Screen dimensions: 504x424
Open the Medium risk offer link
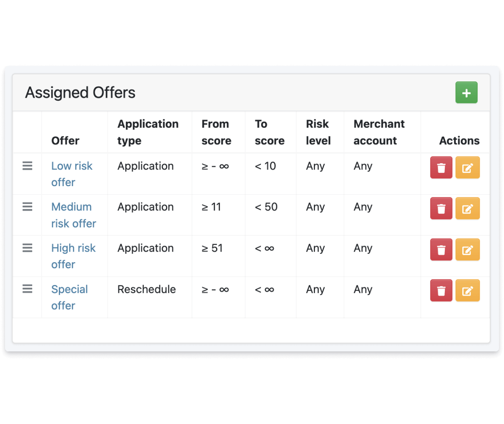[73, 215]
